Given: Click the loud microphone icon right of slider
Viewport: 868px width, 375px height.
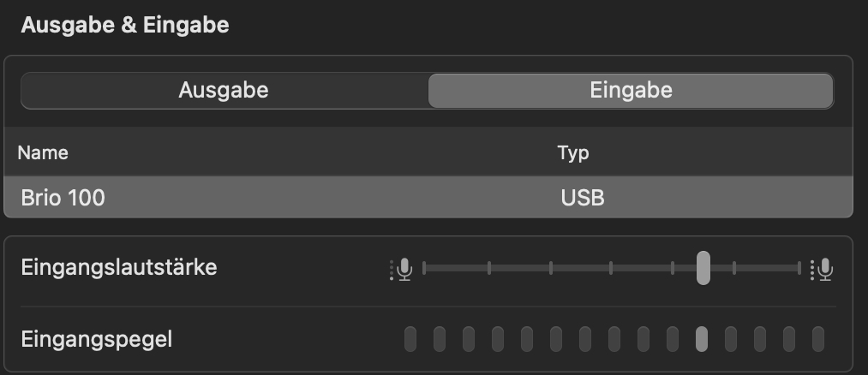Looking at the screenshot, I should [x=823, y=269].
